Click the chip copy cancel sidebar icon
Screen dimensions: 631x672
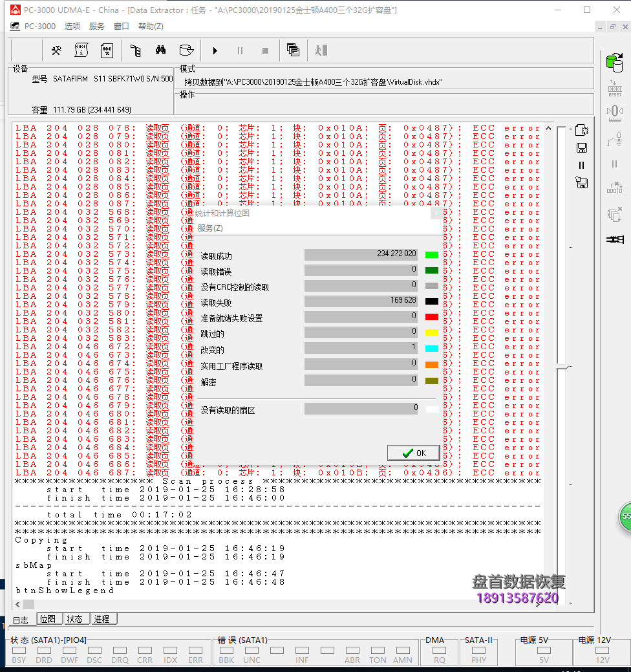pos(615,214)
